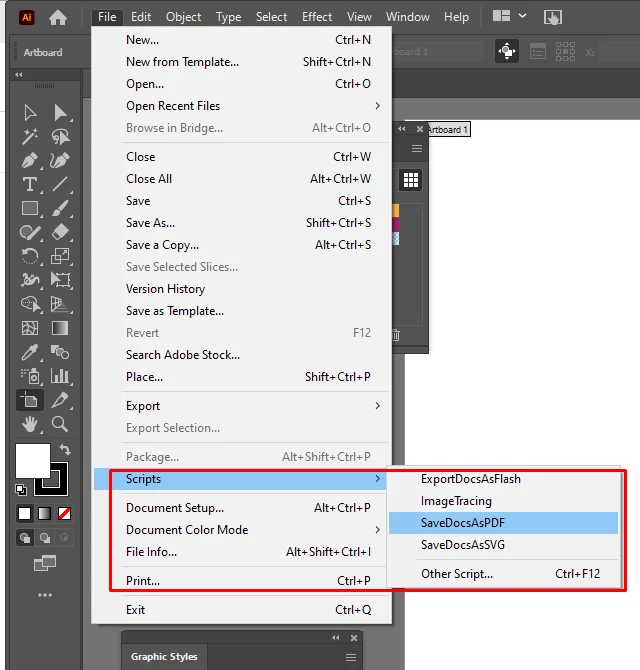The height and width of the screenshot is (670, 640).
Task: Select the Line Segment tool
Action: [x=60, y=185]
